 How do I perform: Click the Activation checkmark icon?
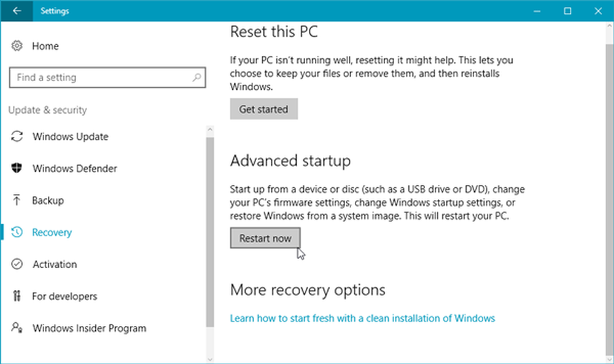[x=17, y=264]
